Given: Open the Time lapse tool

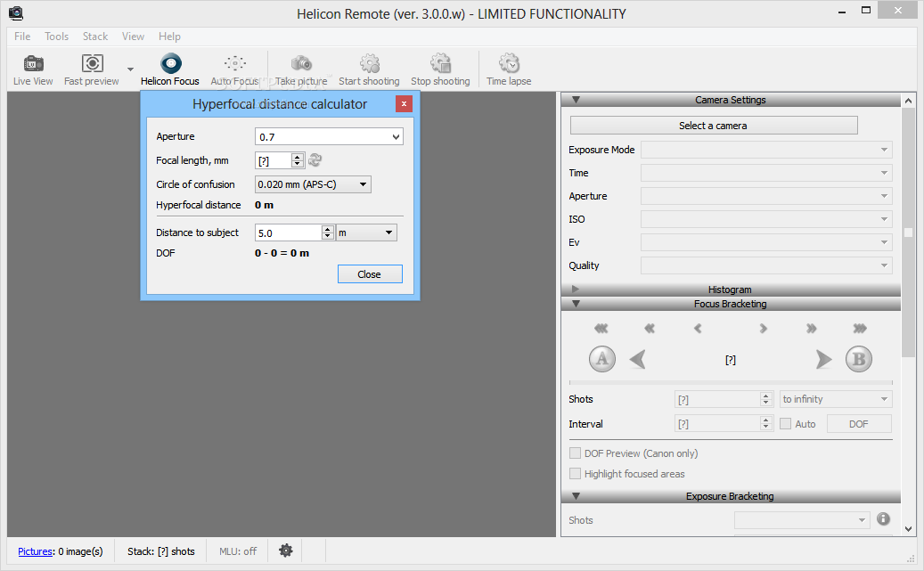Looking at the screenshot, I should tap(509, 70).
